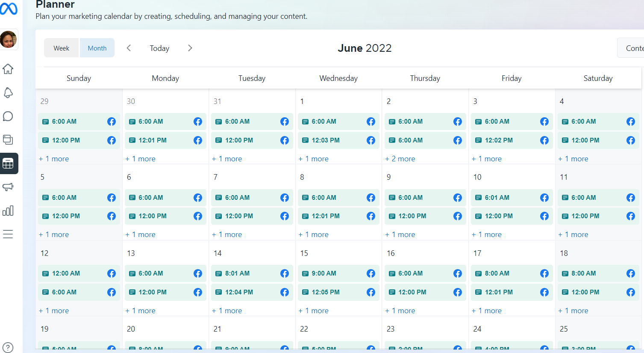The image size is (644, 353).
Task: Open 12:00 AM post on June 12
Action: tap(79, 273)
